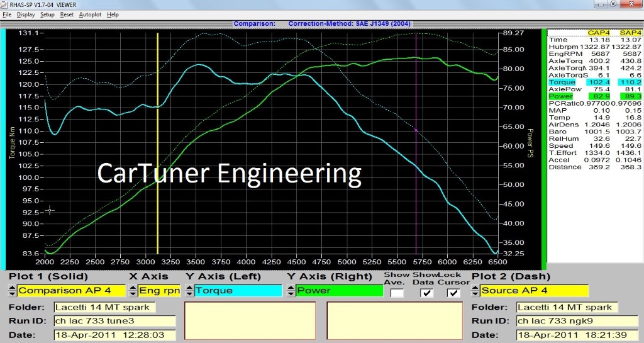Click the EngRPM row in data panel
The height and width of the screenshot is (343, 644).
tap(595, 54)
